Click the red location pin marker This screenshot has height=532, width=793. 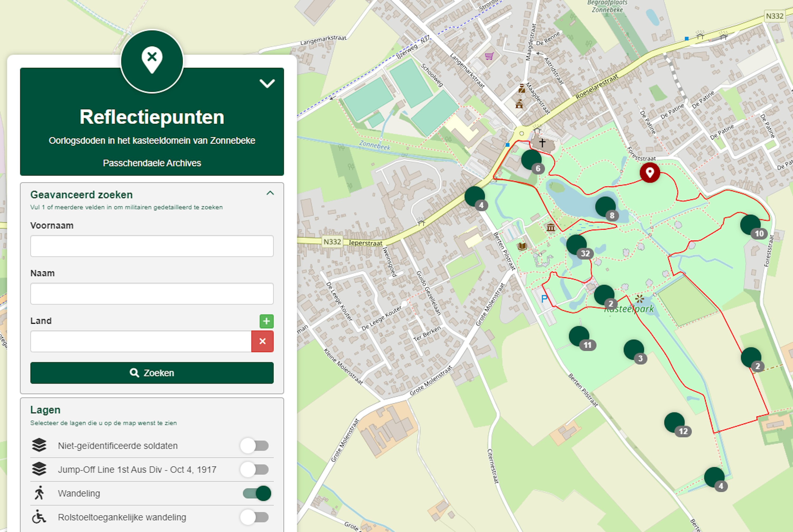click(649, 172)
